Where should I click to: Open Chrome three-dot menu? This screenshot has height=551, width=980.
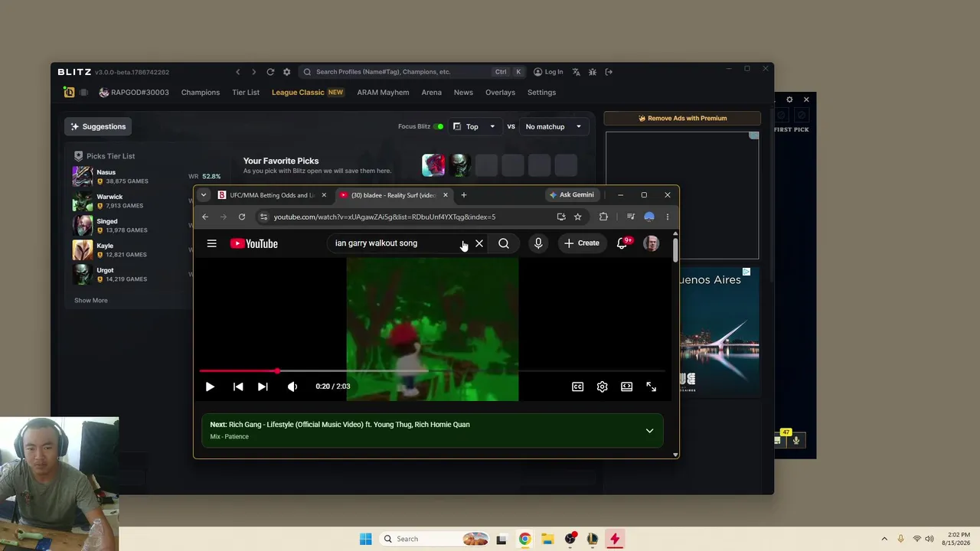tap(668, 217)
